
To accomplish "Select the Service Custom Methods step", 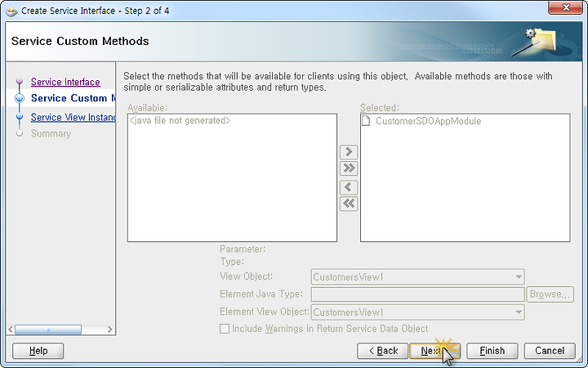I will point(73,98).
